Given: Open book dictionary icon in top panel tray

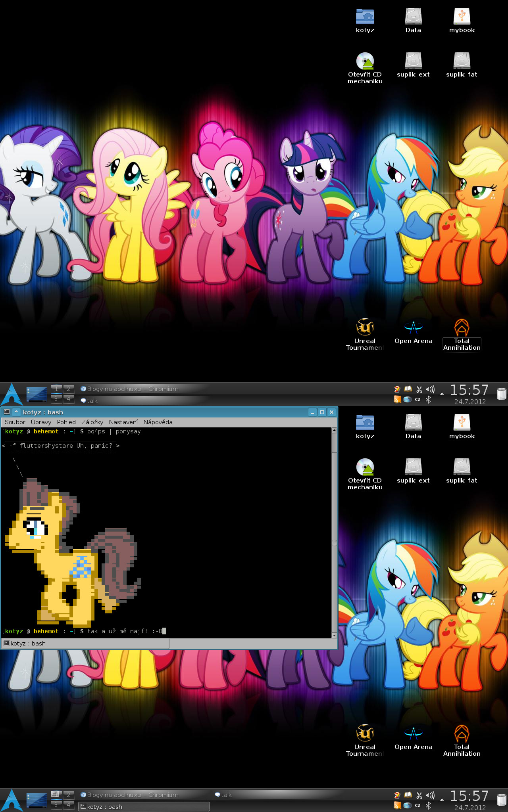Looking at the screenshot, I should pos(408,389).
